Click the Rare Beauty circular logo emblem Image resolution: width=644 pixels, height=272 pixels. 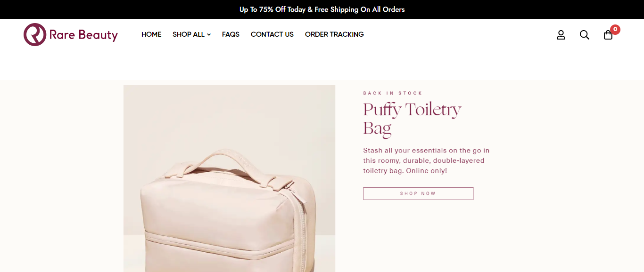pos(35,34)
